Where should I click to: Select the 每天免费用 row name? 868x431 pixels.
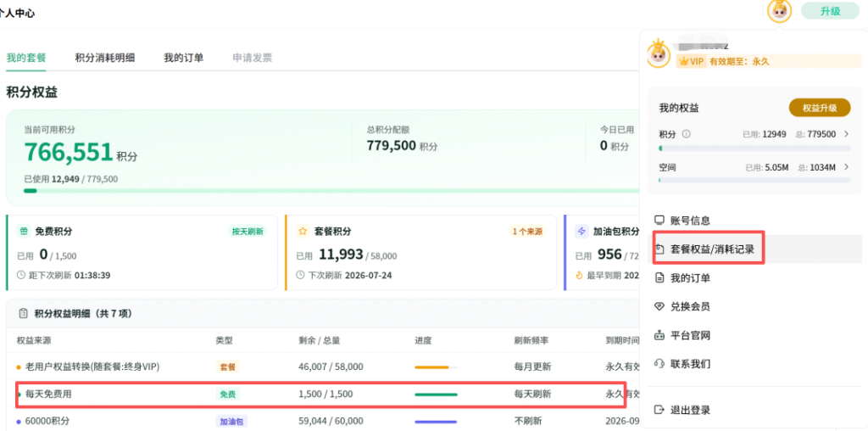pos(48,395)
